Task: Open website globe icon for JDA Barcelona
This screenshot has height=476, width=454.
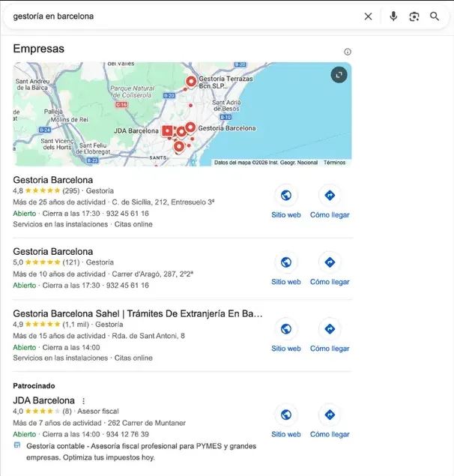Action: (286, 415)
